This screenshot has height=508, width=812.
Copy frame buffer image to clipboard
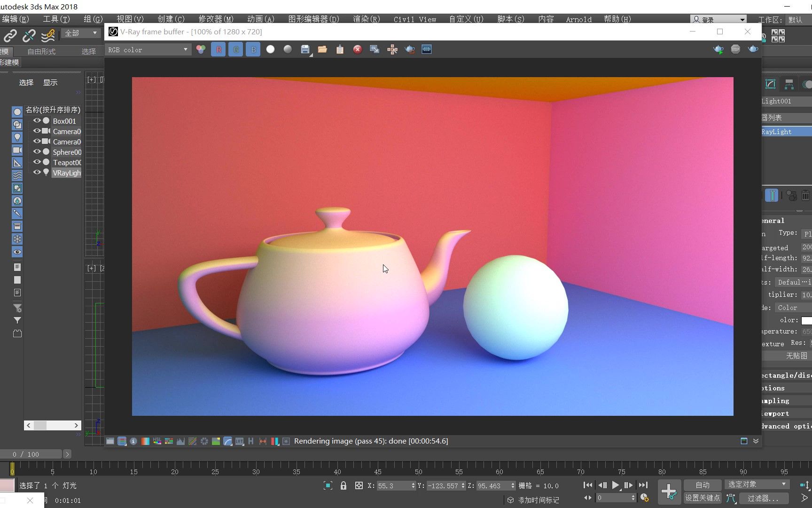(340, 49)
